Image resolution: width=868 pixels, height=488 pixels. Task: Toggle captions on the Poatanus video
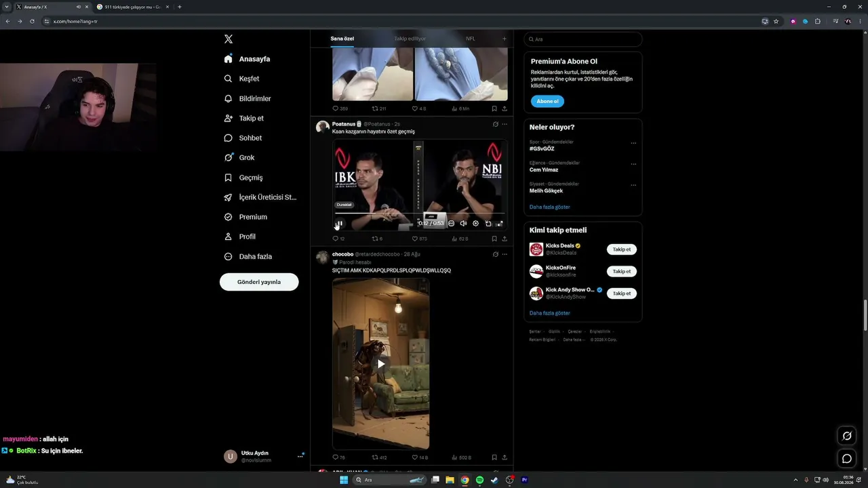(x=452, y=224)
